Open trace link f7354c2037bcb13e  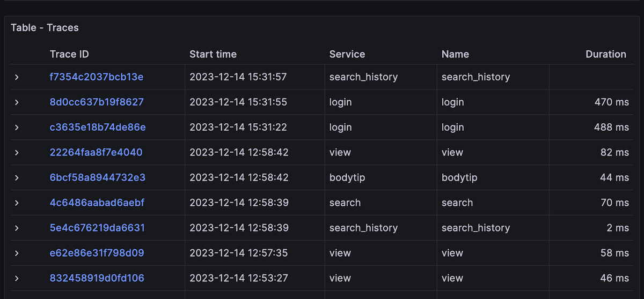click(96, 77)
